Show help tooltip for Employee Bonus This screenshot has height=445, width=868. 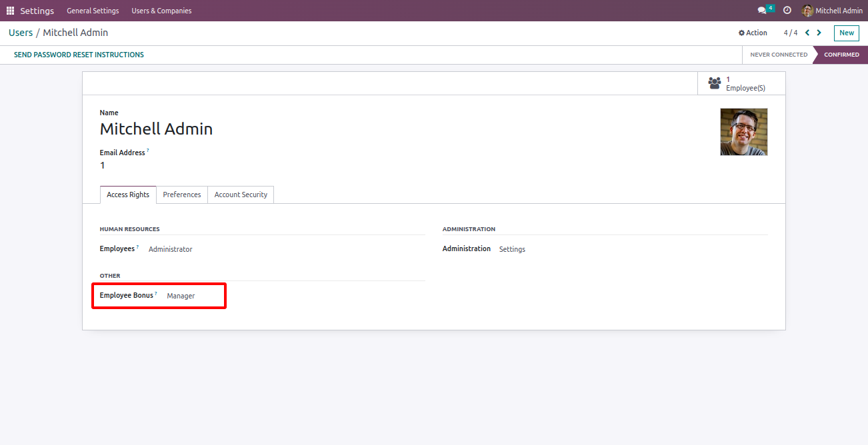156,293
